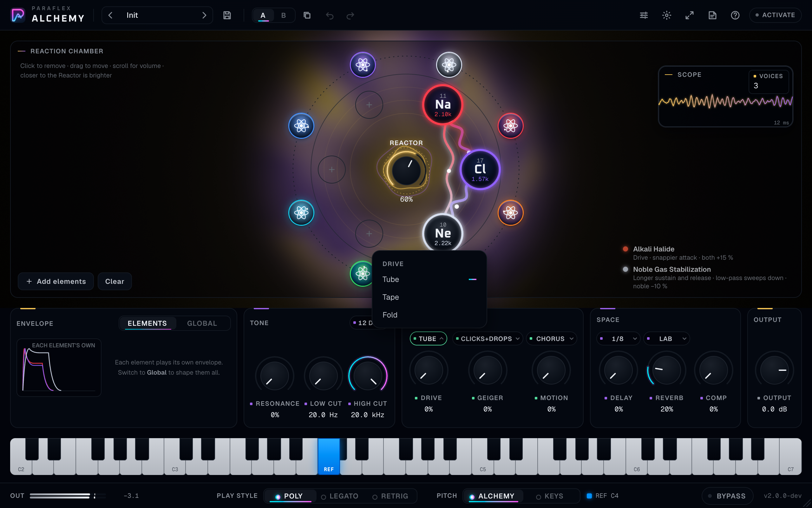Open the CLICKS+DROPS dropdown
Viewport: 812px width, 508px height.
[488, 339]
